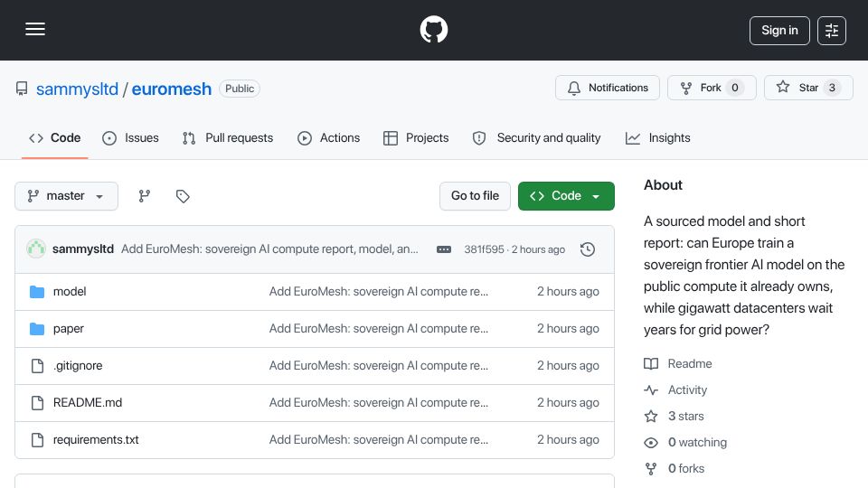Open sammysltd author link in commit row

83,249
